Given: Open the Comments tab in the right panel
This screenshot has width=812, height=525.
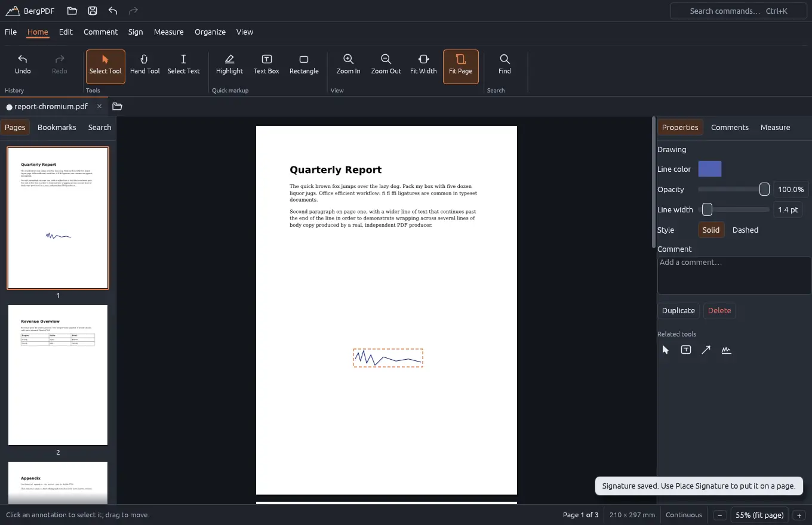Looking at the screenshot, I should click(730, 127).
